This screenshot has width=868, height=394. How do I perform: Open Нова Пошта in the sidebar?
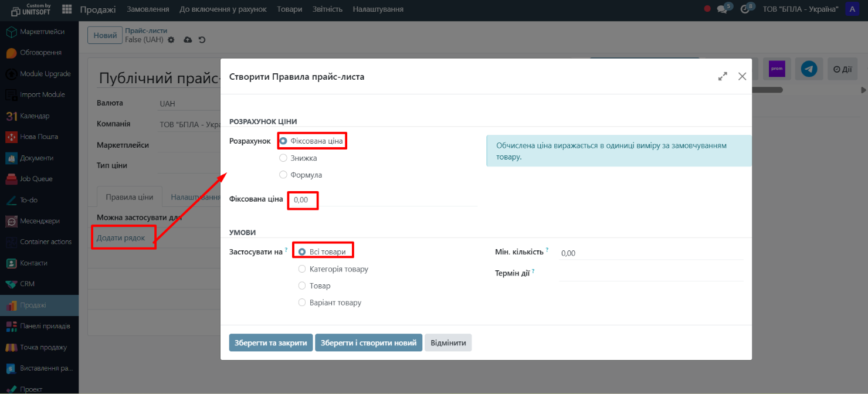click(x=39, y=137)
